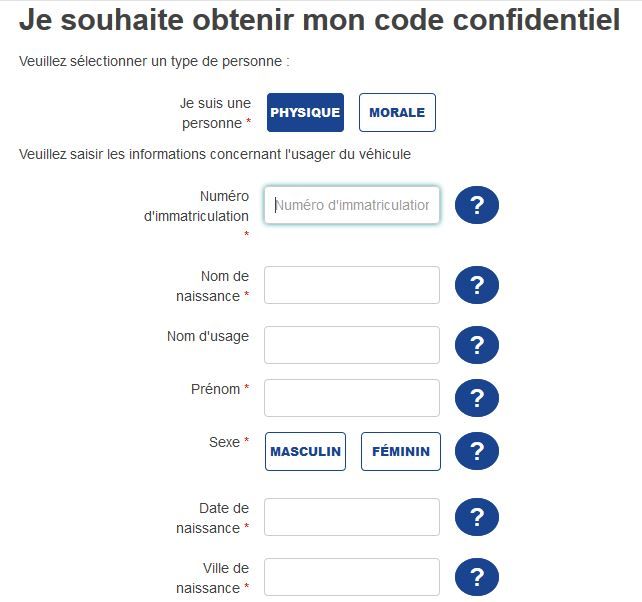Focus the Date de naissance field

[352, 517]
